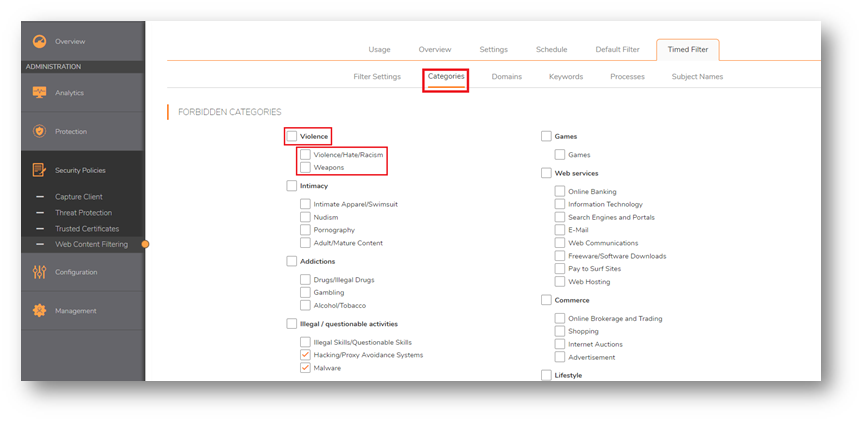Select the Protection shield icon
This screenshot has width=863, height=423.
tap(39, 131)
